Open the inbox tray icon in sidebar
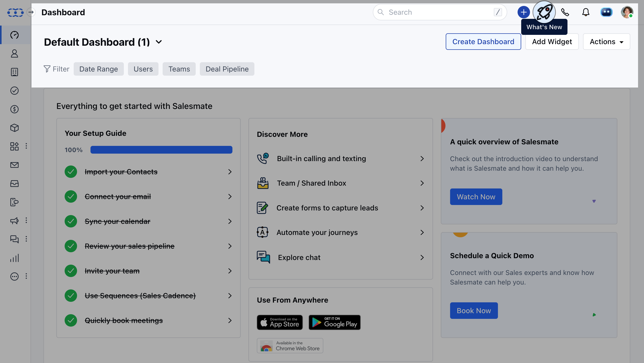644x363 pixels. [14, 184]
